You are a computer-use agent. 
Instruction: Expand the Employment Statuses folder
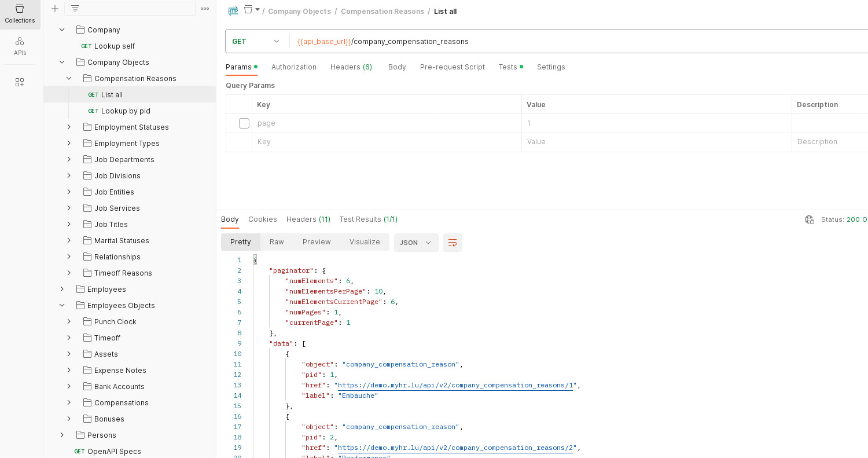click(69, 127)
